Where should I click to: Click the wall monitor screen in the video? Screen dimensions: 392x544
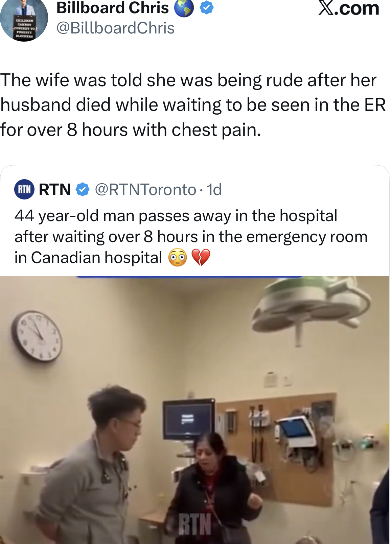pyautogui.click(x=189, y=419)
